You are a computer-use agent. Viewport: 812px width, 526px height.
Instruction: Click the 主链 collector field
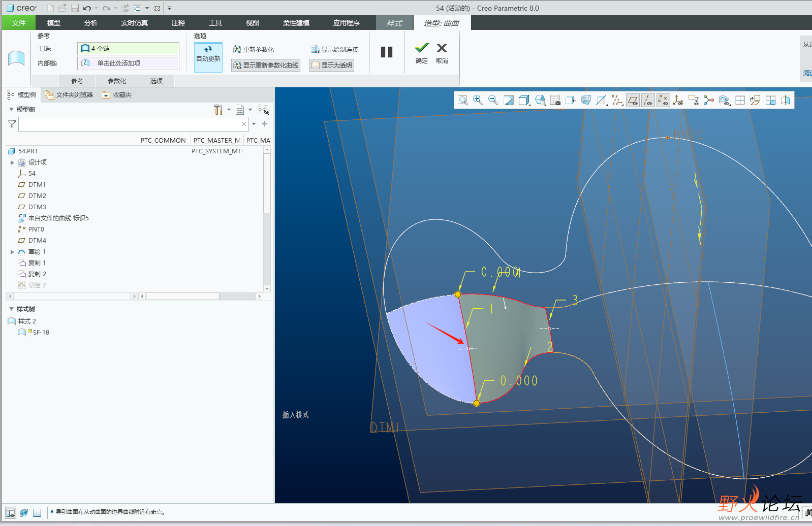(128, 48)
